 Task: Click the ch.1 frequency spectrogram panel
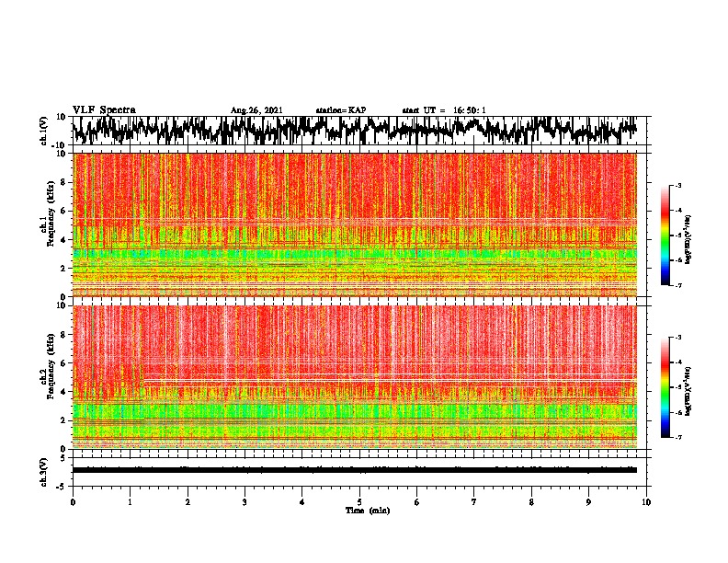click(355, 224)
